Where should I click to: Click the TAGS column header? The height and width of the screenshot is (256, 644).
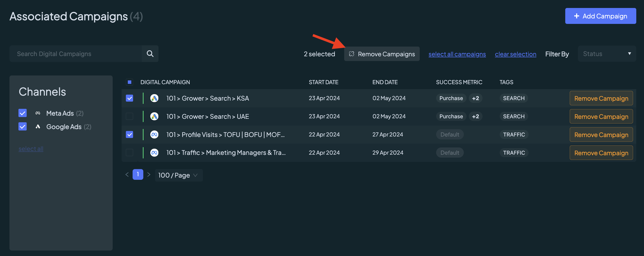pos(506,82)
